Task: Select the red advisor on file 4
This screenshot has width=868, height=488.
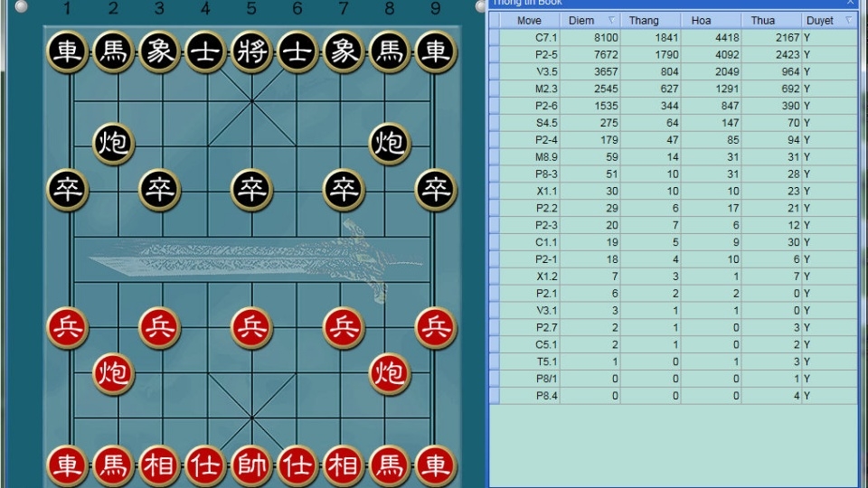Action: (x=205, y=466)
